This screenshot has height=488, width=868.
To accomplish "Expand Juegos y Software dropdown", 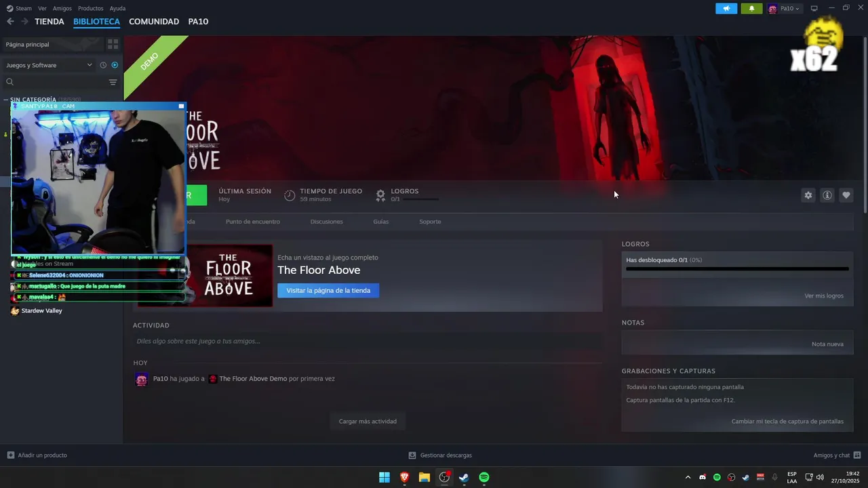I will (49, 65).
